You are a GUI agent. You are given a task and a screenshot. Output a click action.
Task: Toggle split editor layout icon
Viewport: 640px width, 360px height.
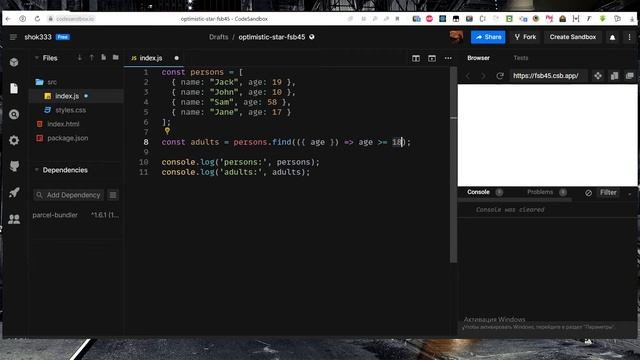(416, 58)
